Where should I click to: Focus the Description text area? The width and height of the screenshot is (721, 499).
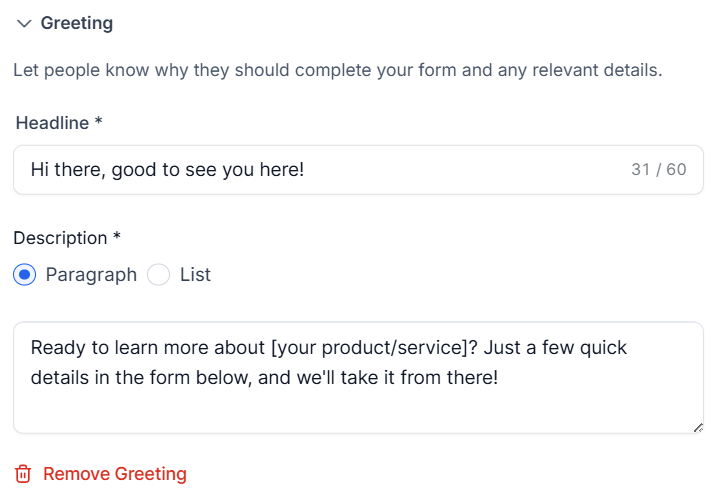point(358,378)
